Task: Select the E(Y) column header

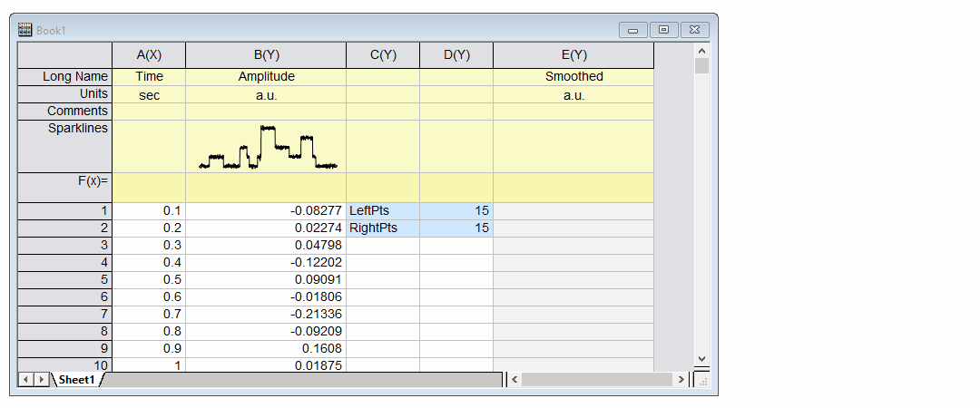Action: click(x=573, y=55)
